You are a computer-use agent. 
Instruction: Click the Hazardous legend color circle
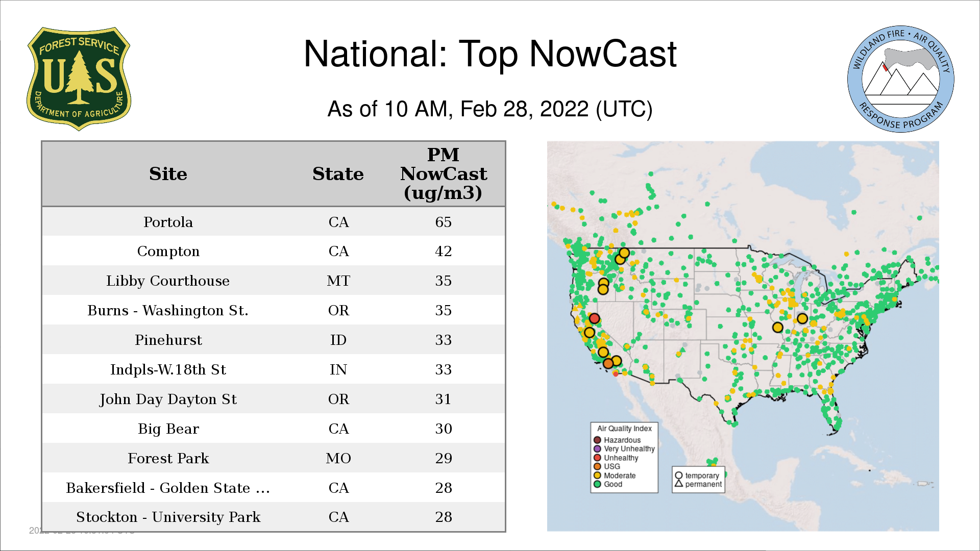(x=597, y=440)
